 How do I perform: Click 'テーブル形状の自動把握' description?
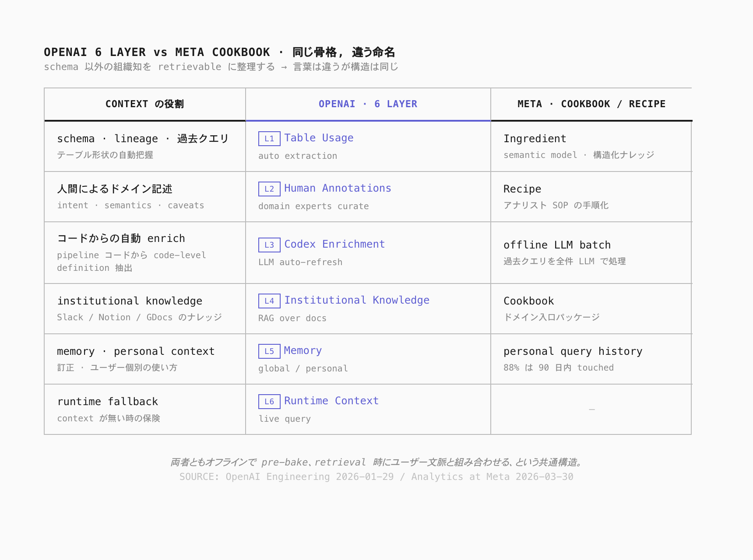[x=105, y=155]
